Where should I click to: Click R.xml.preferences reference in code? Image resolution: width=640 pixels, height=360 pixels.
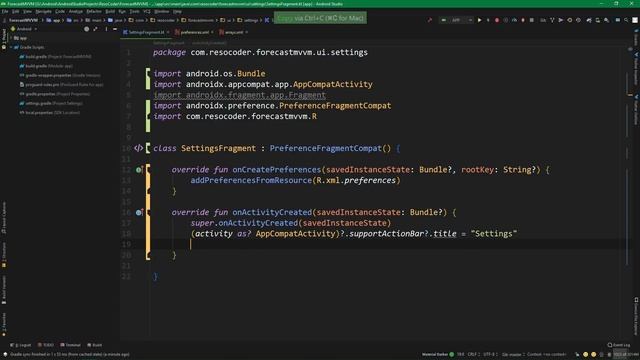356,180
